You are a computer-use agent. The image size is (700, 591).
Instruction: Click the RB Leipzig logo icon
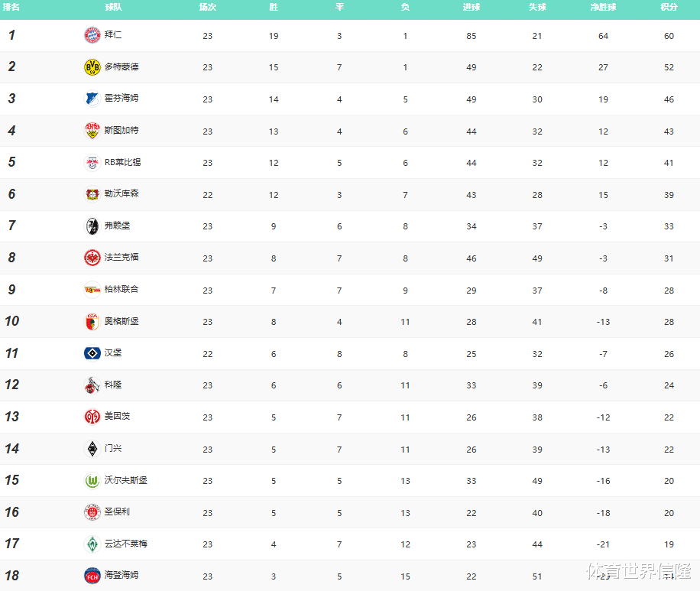tap(92, 163)
